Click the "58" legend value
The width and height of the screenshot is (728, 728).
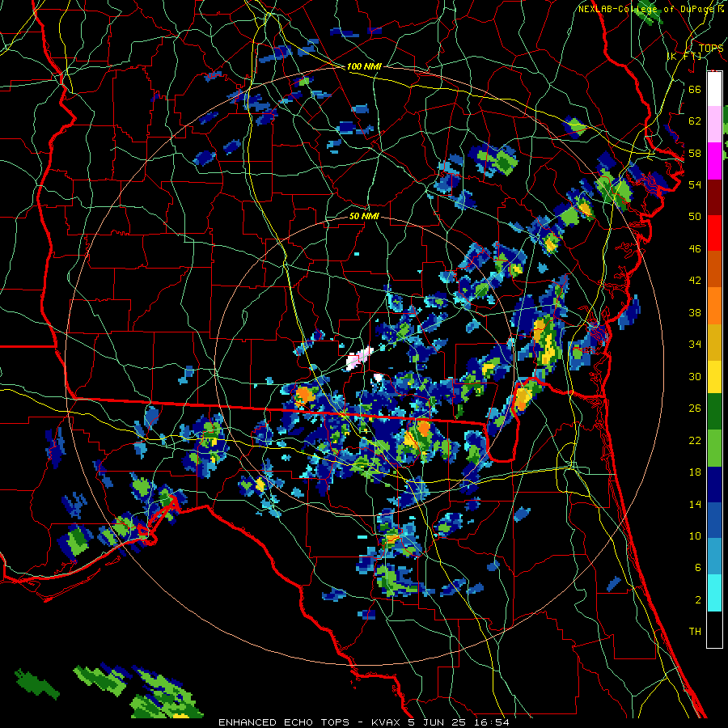tap(695, 153)
